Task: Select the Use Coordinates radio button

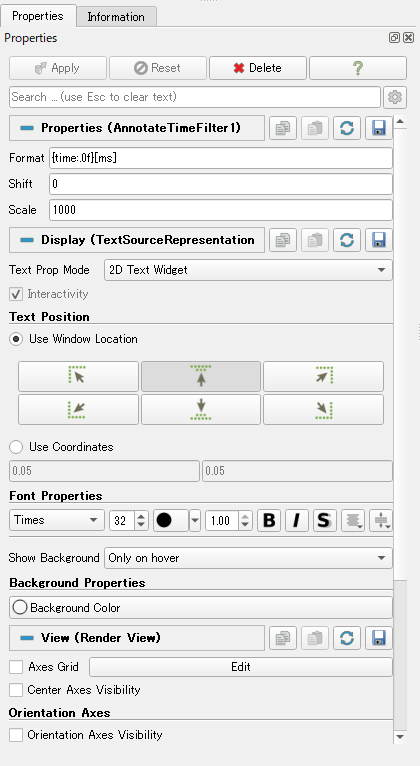Action: click(16, 447)
